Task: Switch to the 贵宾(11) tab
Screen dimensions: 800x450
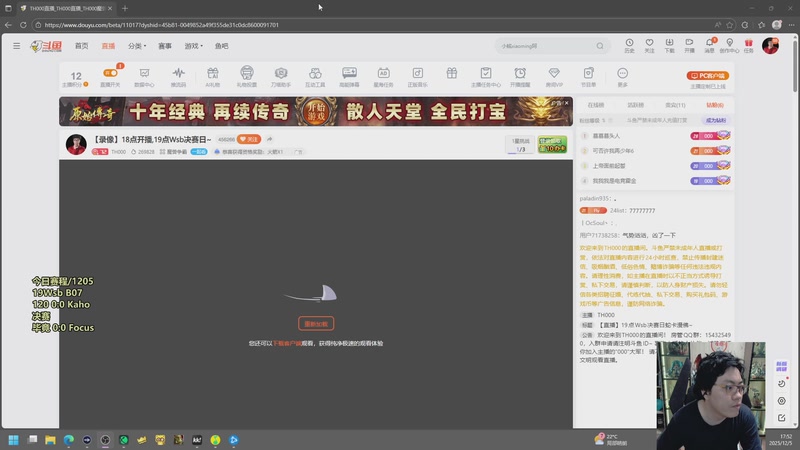Action: [675, 105]
